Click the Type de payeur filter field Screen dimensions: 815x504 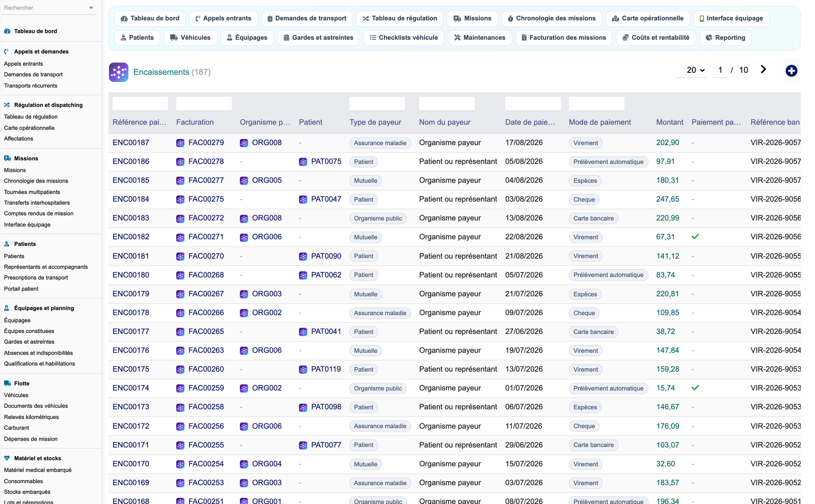click(x=377, y=103)
